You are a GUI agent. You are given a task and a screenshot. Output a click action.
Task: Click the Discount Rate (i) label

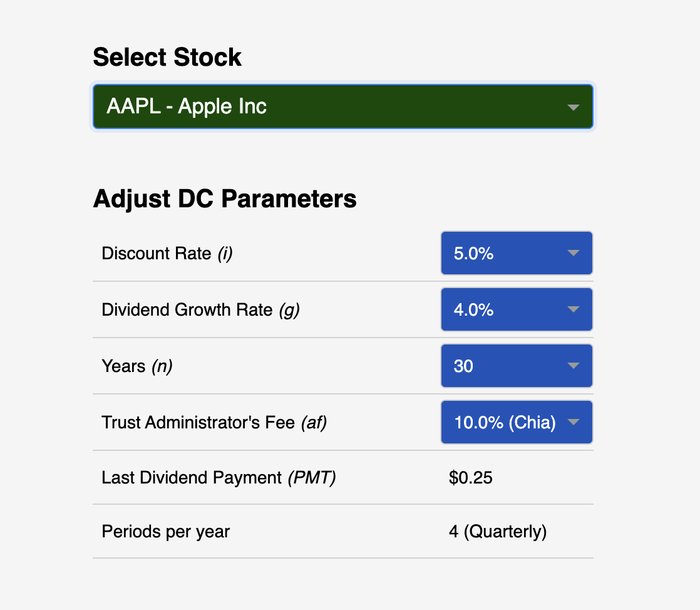(x=167, y=254)
